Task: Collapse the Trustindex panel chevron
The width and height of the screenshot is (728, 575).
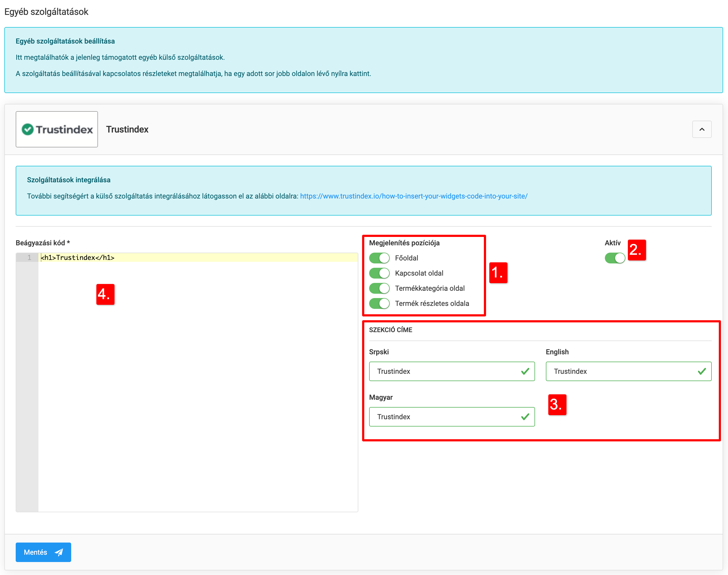Action: (702, 129)
